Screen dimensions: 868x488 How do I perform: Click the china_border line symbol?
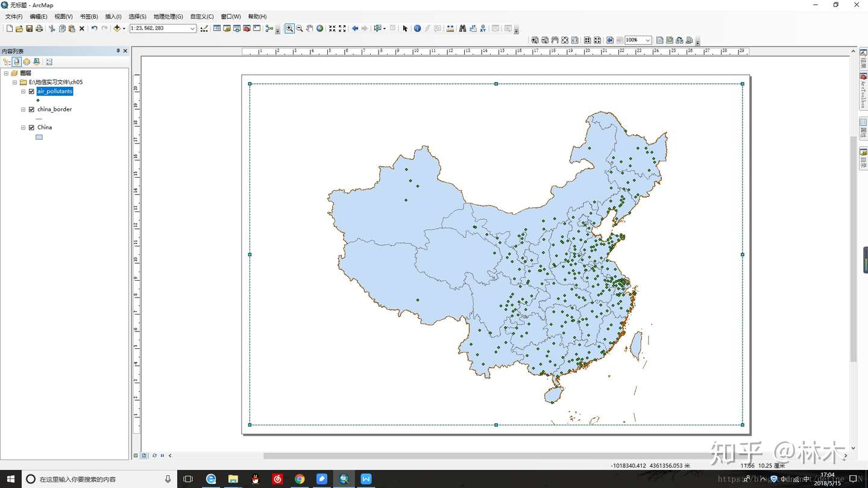point(39,119)
